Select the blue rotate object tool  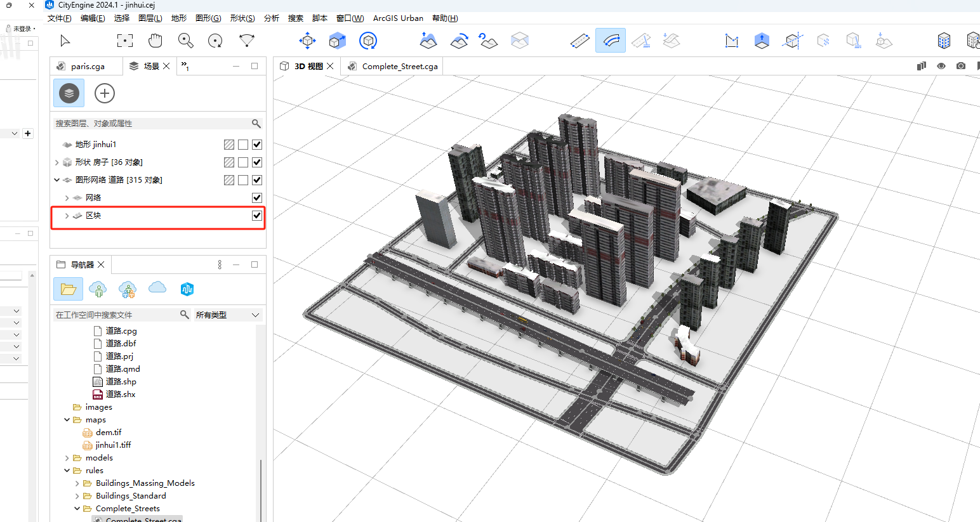[368, 41]
